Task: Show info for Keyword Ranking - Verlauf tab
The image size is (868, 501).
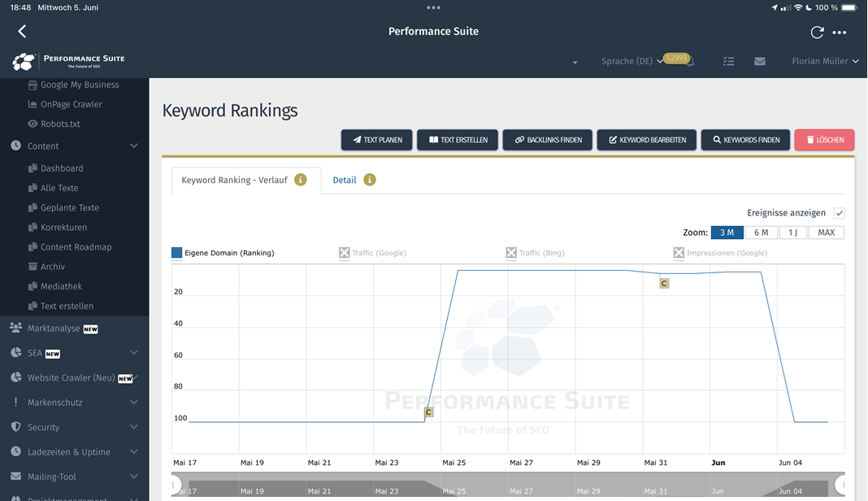Action: [301, 180]
